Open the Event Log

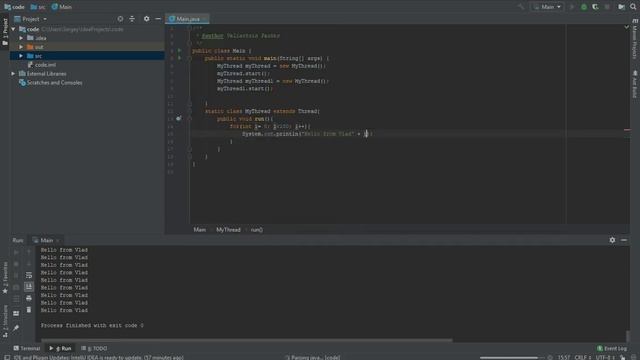612,349
